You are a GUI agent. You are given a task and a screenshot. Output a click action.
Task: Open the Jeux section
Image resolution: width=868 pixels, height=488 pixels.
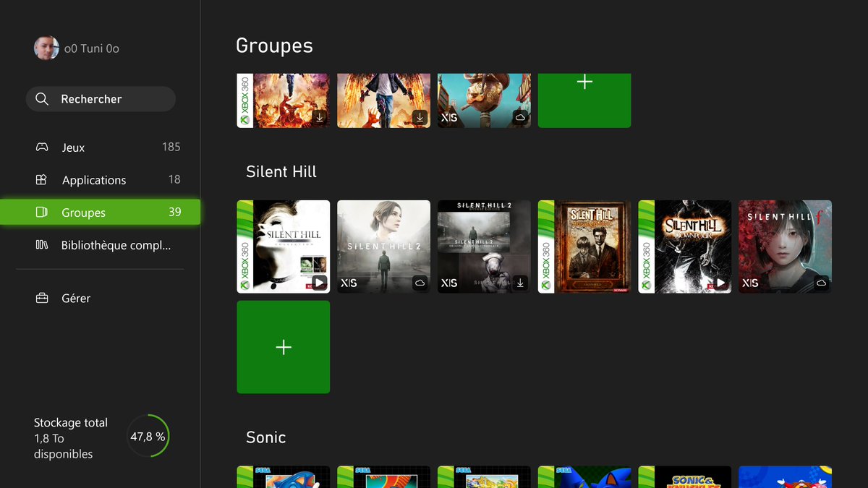(x=101, y=147)
